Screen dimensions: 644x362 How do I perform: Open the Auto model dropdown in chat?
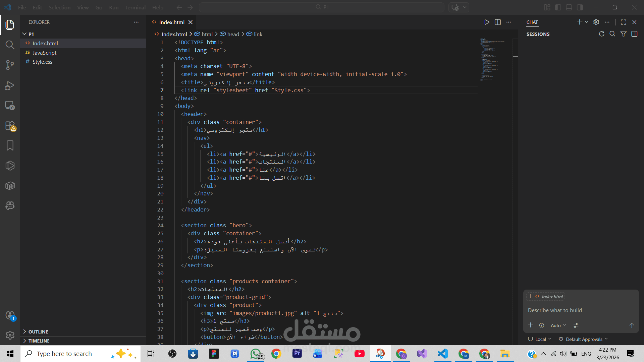click(558, 325)
